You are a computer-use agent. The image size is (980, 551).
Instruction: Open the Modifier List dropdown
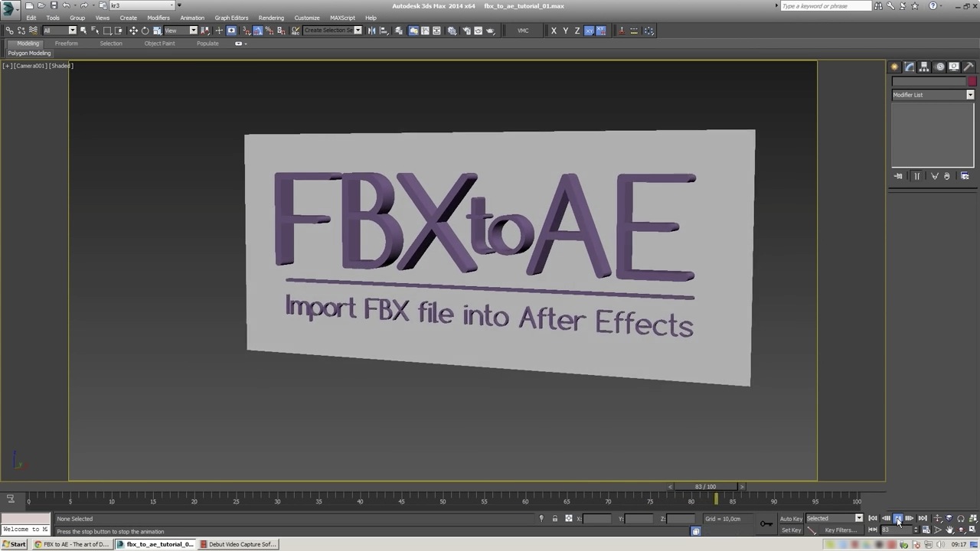click(x=970, y=94)
